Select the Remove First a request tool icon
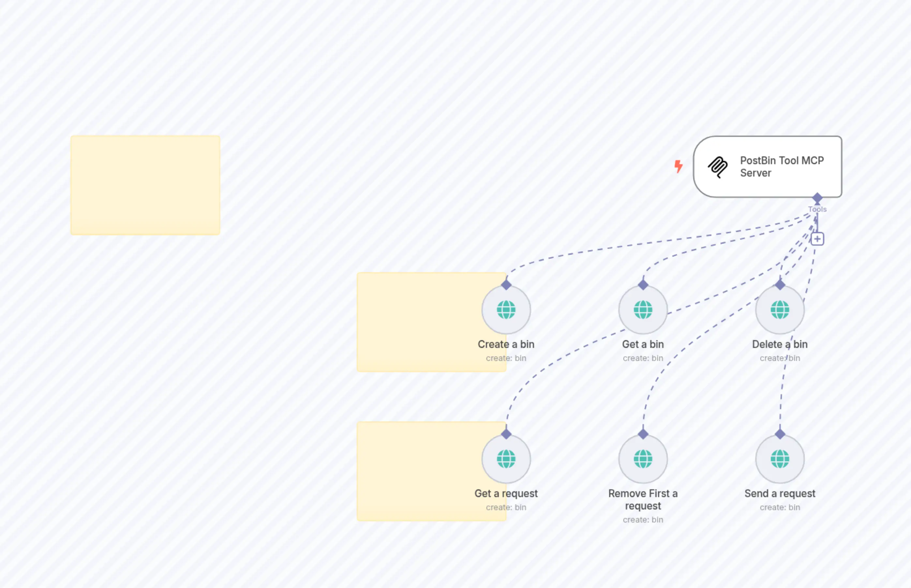This screenshot has height=588, width=911. click(643, 459)
